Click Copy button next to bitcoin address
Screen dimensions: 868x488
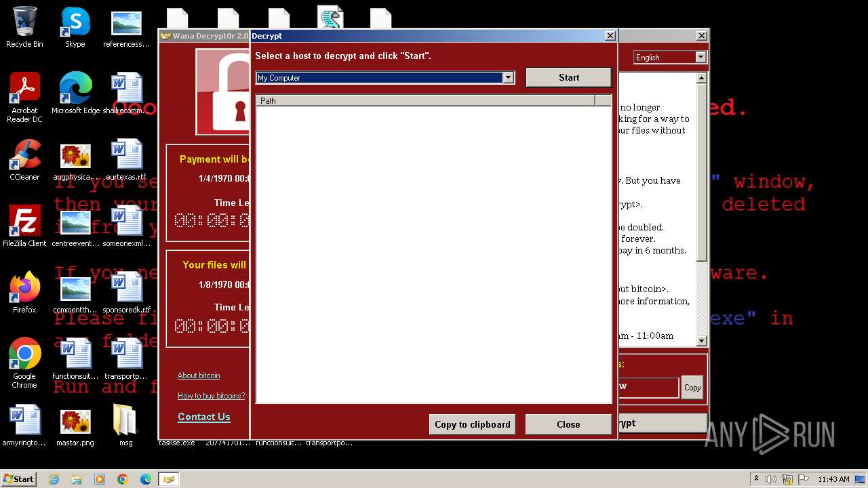click(692, 388)
